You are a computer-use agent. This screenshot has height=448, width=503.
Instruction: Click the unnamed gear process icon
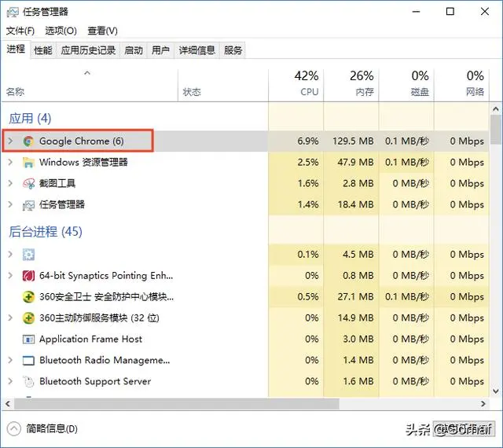tap(28, 255)
